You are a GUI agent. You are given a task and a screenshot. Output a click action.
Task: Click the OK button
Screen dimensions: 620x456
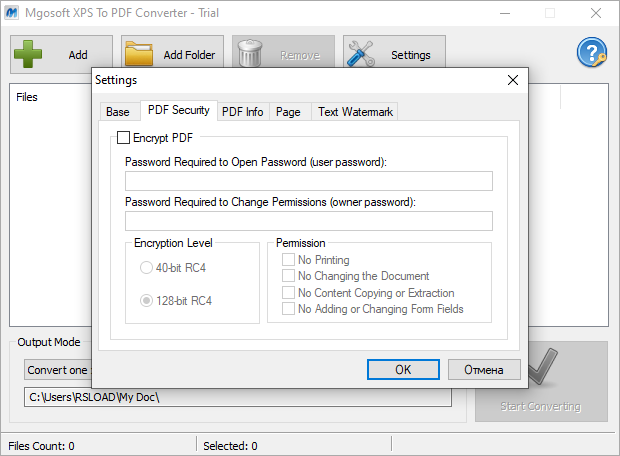(403, 369)
